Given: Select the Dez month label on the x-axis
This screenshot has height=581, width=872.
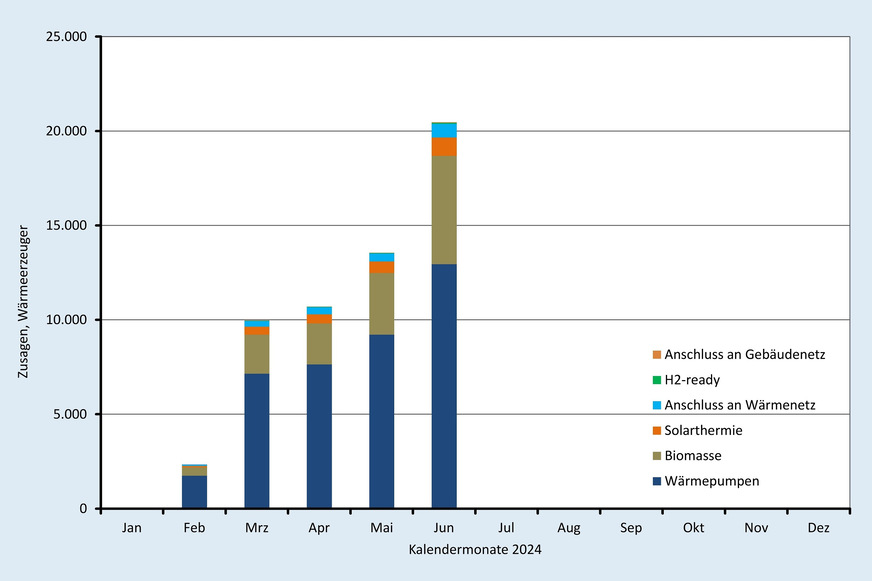Looking at the screenshot, I should coord(818,526).
